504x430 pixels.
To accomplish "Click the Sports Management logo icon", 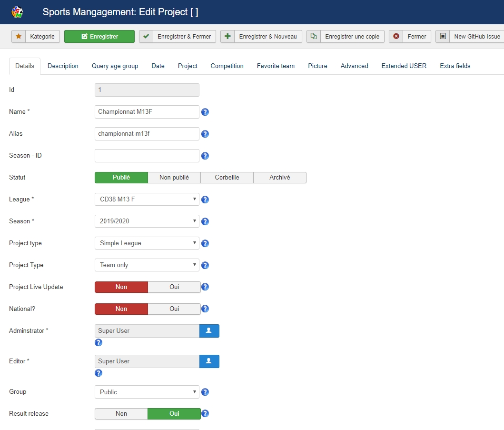I will [x=17, y=12].
